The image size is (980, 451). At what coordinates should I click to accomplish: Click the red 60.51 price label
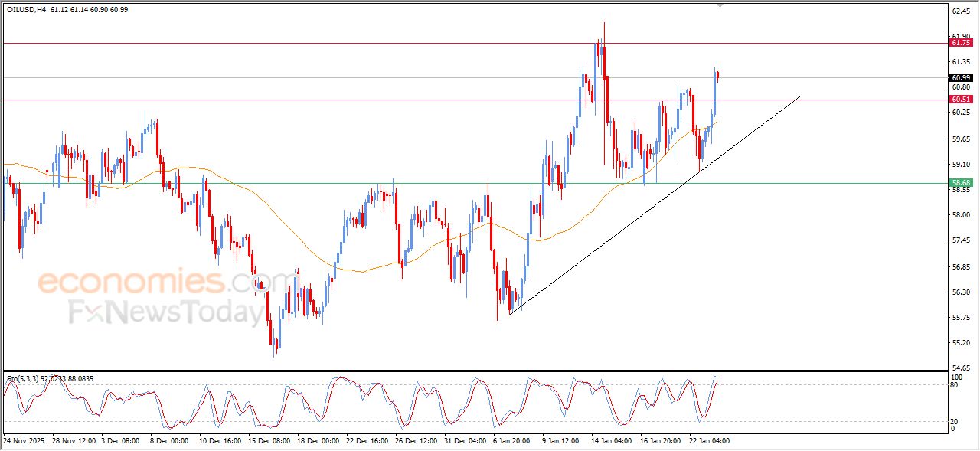pos(961,100)
